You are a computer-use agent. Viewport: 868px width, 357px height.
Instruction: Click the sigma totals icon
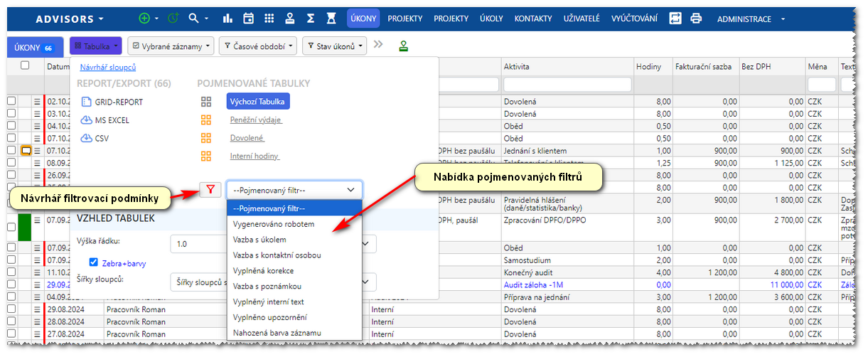pyautogui.click(x=310, y=18)
